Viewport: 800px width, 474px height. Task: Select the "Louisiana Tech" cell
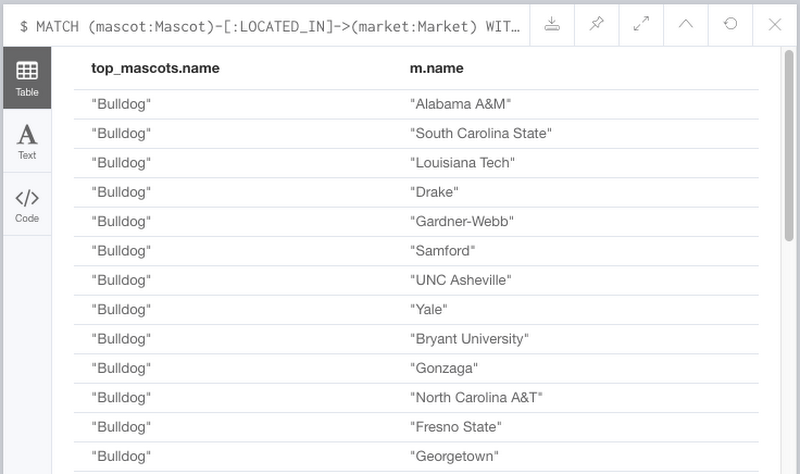pyautogui.click(x=462, y=163)
